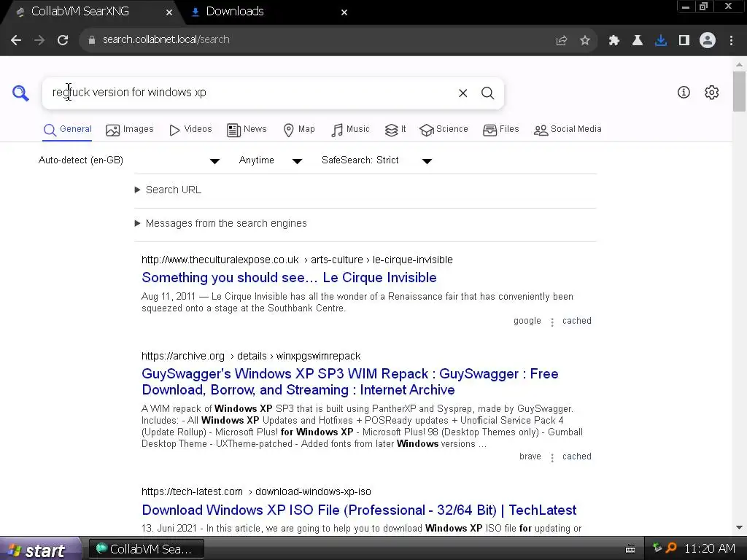Select the General search category
This screenshot has height=560, width=747.
(68, 130)
